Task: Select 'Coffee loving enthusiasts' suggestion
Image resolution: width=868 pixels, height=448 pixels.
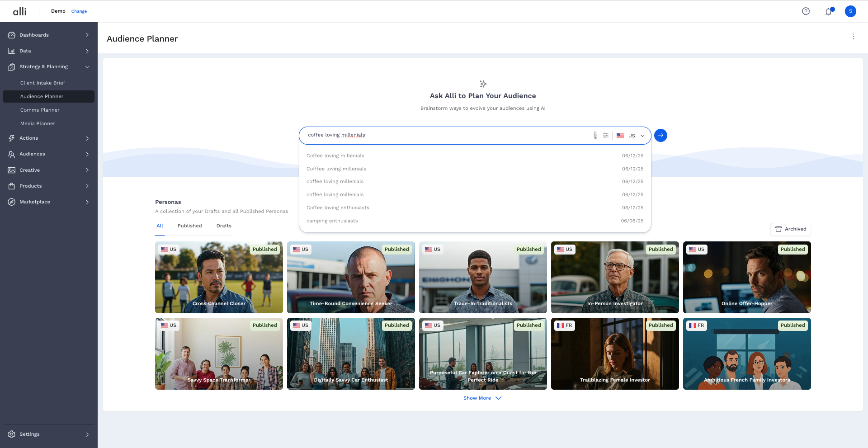Action: [338, 208]
